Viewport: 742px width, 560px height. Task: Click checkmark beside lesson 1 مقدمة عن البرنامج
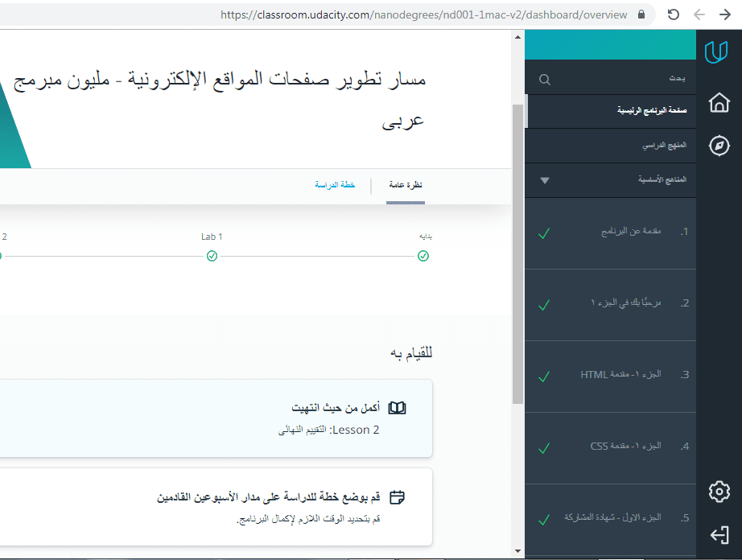[x=544, y=233]
